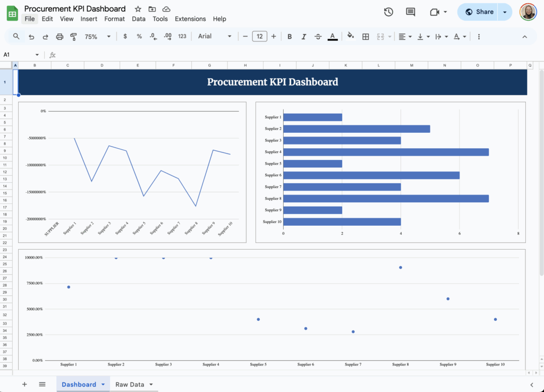Viewport: 544px width, 392px height.
Task: Toggle strikethrough formatting
Action: pyautogui.click(x=318, y=36)
